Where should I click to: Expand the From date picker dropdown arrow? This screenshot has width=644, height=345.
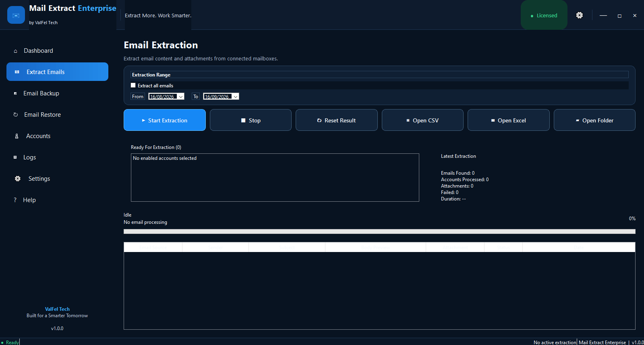click(x=181, y=97)
